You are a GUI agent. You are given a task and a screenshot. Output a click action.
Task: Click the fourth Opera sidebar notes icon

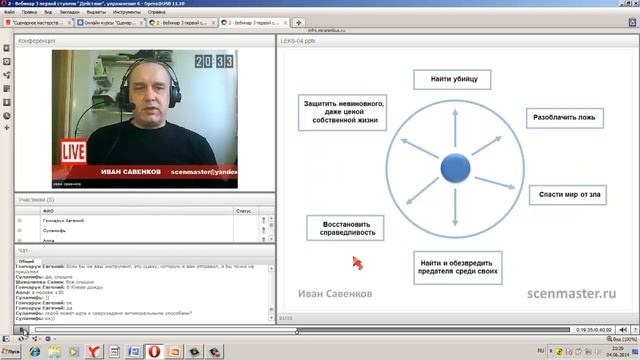click(x=7, y=89)
